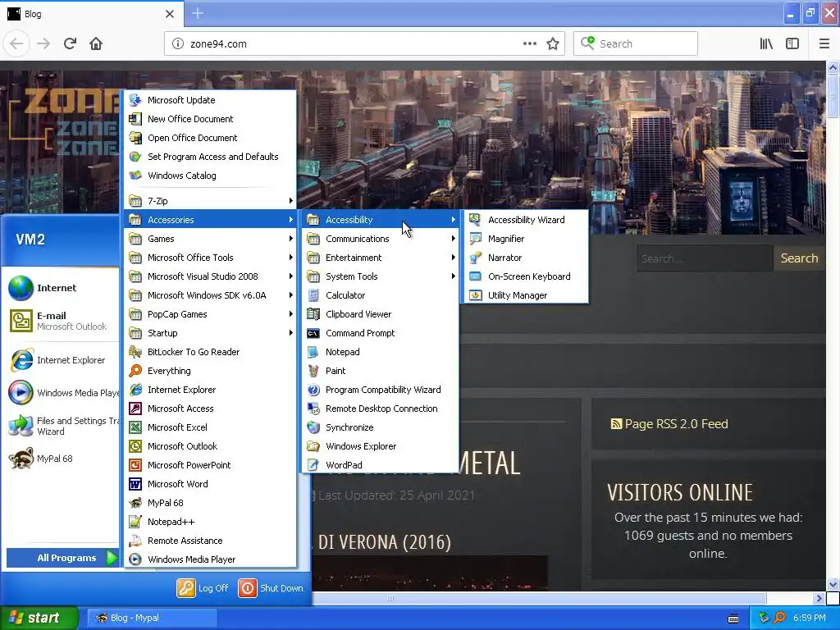Click the All Programs button
The height and width of the screenshot is (630, 840).
click(62, 558)
